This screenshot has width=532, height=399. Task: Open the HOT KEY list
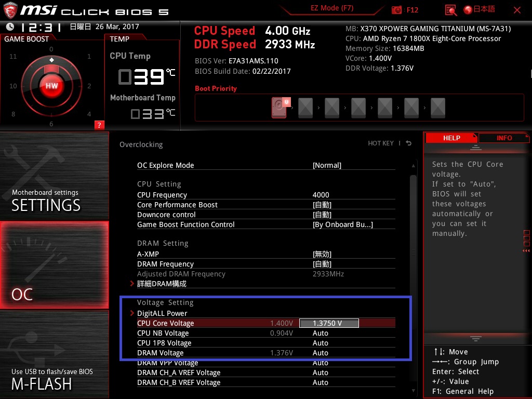tap(381, 143)
